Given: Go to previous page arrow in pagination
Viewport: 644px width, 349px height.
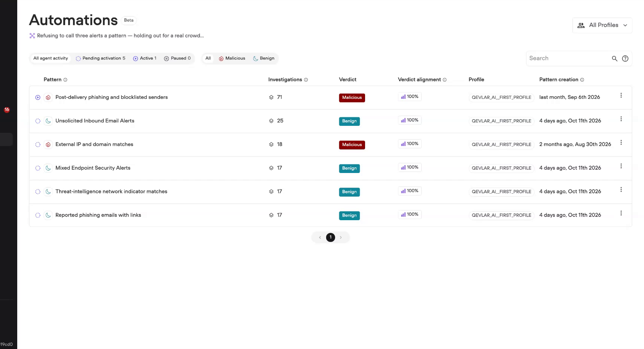Looking at the screenshot, I should (x=320, y=237).
